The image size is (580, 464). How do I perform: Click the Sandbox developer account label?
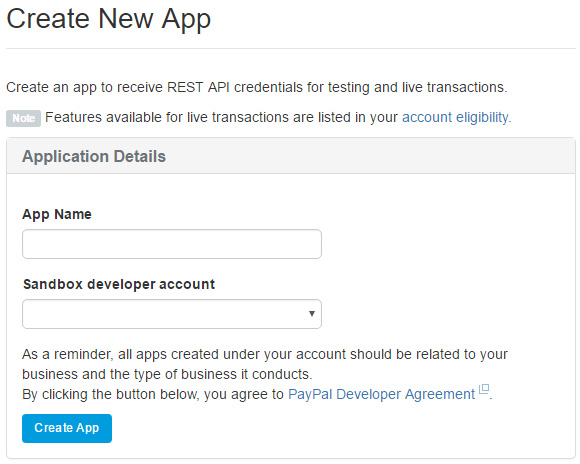pyautogui.click(x=119, y=284)
